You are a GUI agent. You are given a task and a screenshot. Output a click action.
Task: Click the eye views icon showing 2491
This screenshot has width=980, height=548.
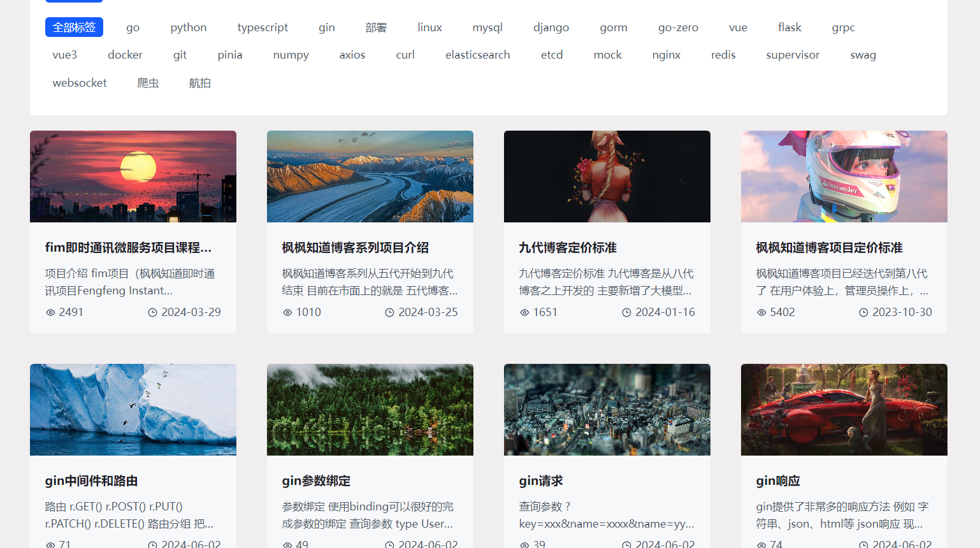coord(50,312)
